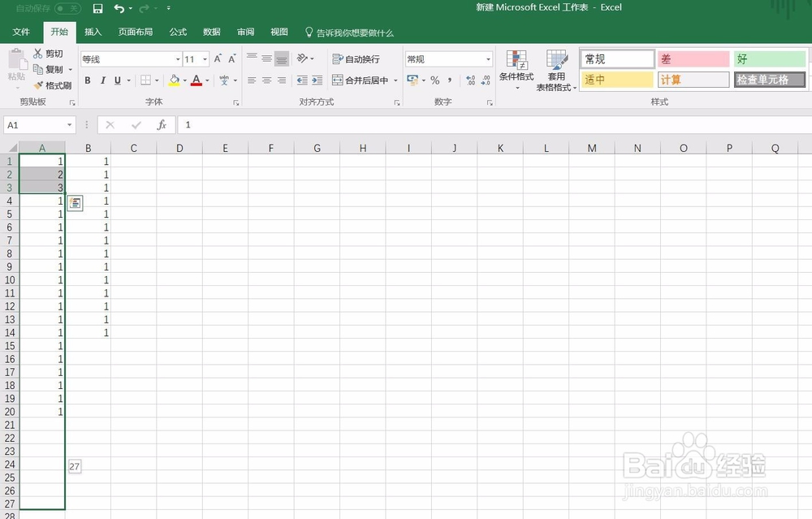The image size is (812, 519).
Task: Click Merge and Center button
Action: (361, 80)
